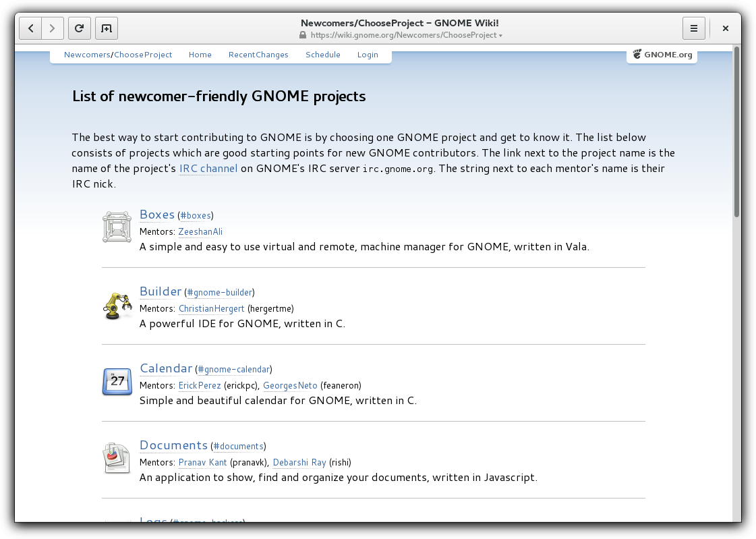
Task: Open the #boxes IRC channel link
Action: pos(196,215)
